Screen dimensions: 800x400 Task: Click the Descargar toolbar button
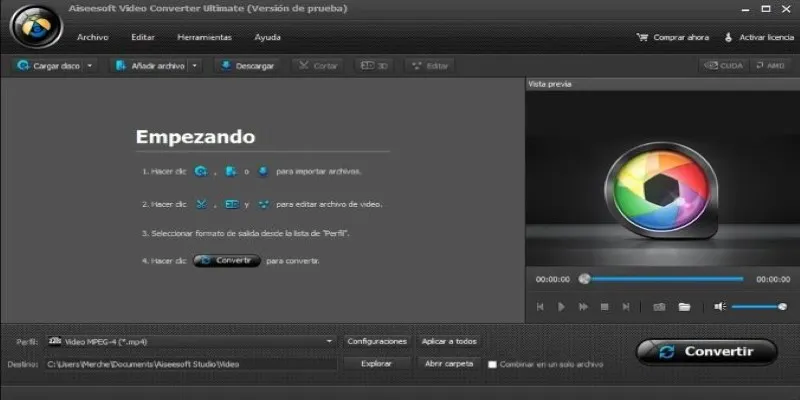point(247,66)
